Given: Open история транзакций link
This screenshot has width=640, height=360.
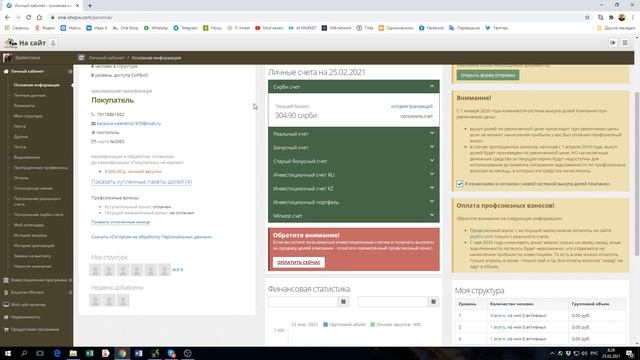Looking at the screenshot, I should (x=411, y=106).
